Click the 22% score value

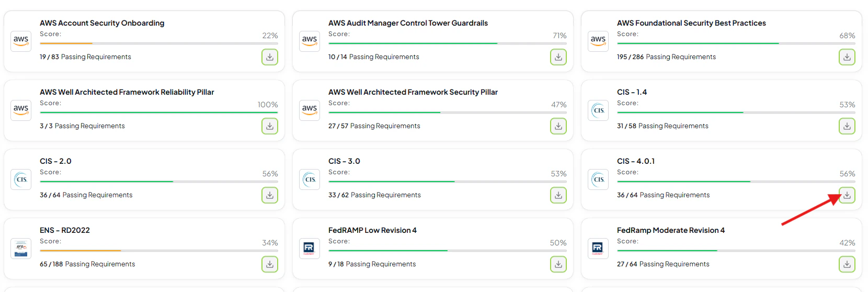[270, 36]
